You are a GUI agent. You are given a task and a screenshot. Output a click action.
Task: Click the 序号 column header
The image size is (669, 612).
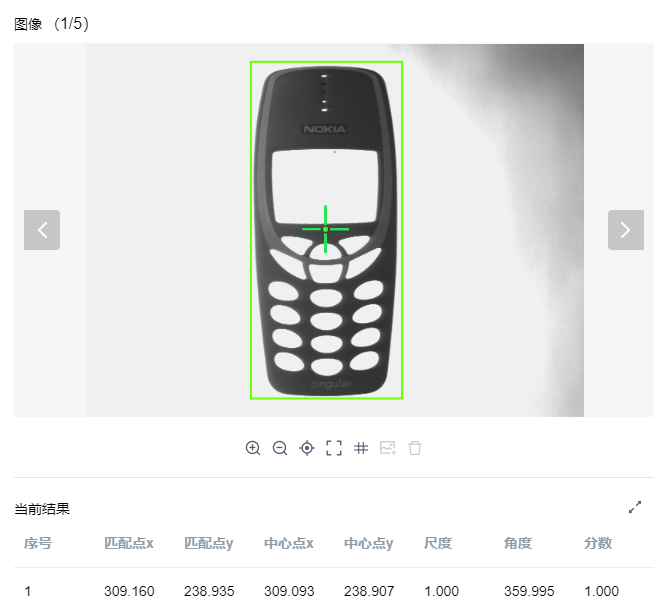tap(38, 543)
